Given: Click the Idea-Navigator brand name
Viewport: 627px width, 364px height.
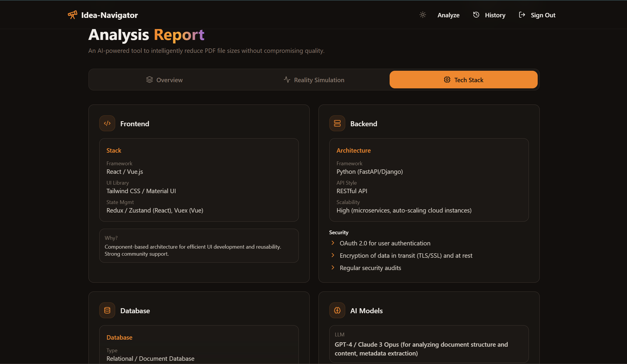Looking at the screenshot, I should 109,15.
